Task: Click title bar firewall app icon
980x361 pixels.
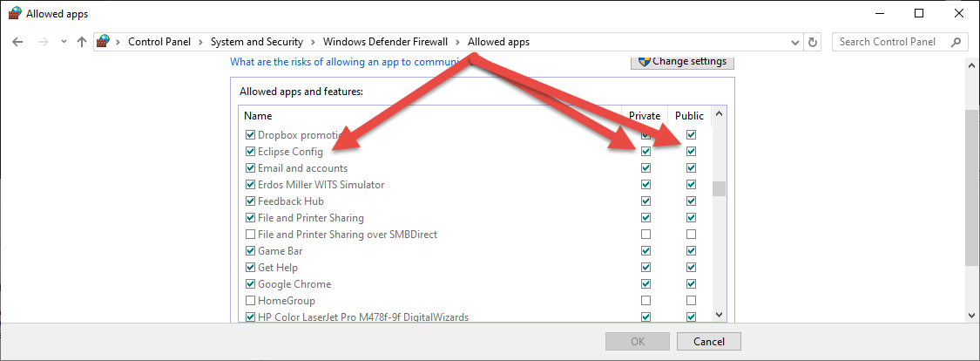Action: coord(15,13)
